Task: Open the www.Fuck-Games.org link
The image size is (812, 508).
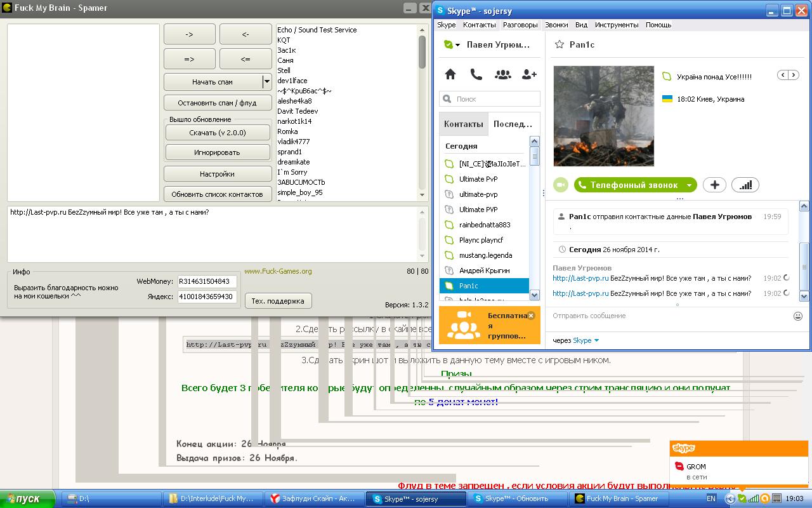Action: (278, 271)
